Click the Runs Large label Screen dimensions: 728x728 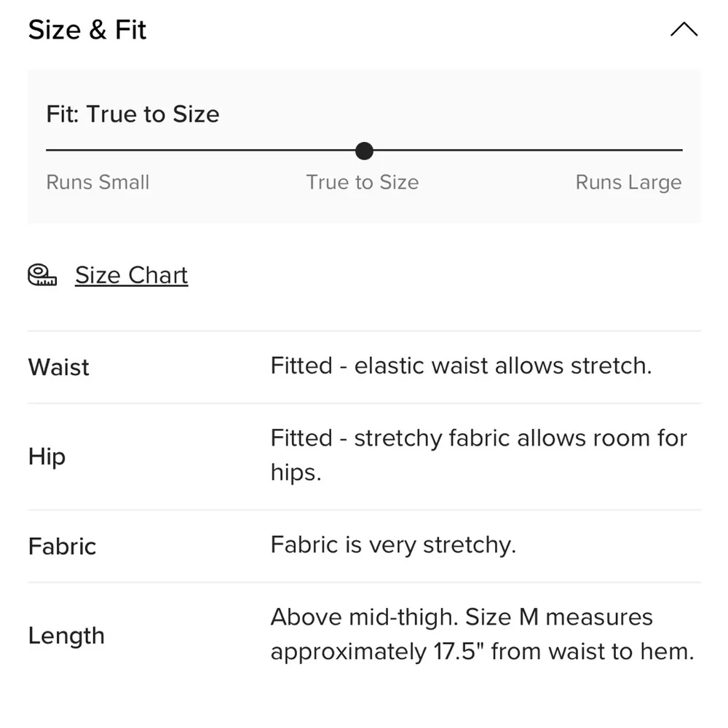click(x=628, y=182)
